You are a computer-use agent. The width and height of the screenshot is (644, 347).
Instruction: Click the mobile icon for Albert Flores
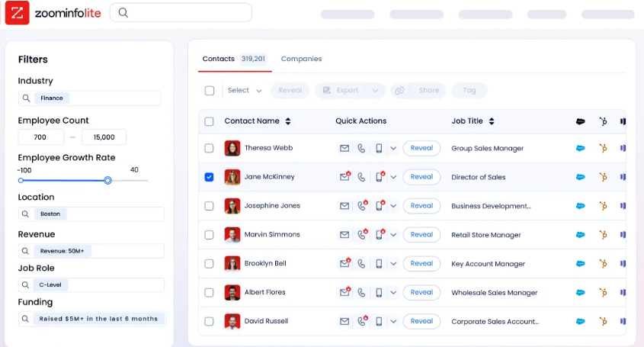click(x=379, y=292)
